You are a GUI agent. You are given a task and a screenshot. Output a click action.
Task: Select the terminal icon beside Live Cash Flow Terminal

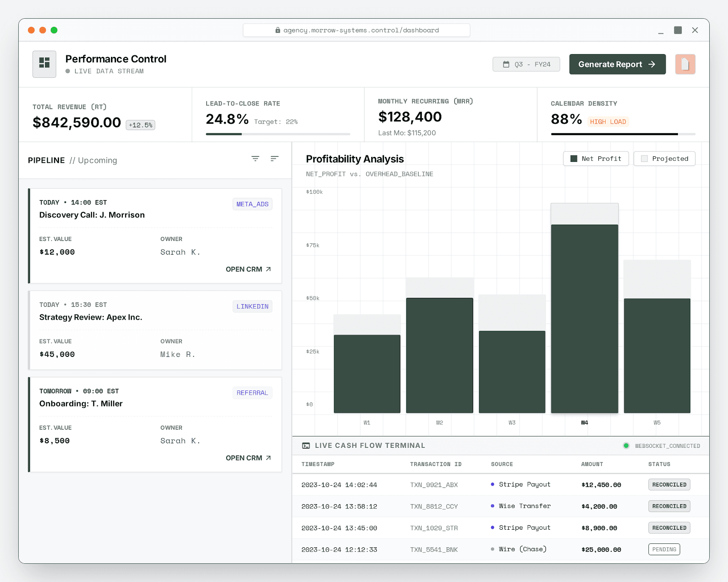(x=307, y=446)
